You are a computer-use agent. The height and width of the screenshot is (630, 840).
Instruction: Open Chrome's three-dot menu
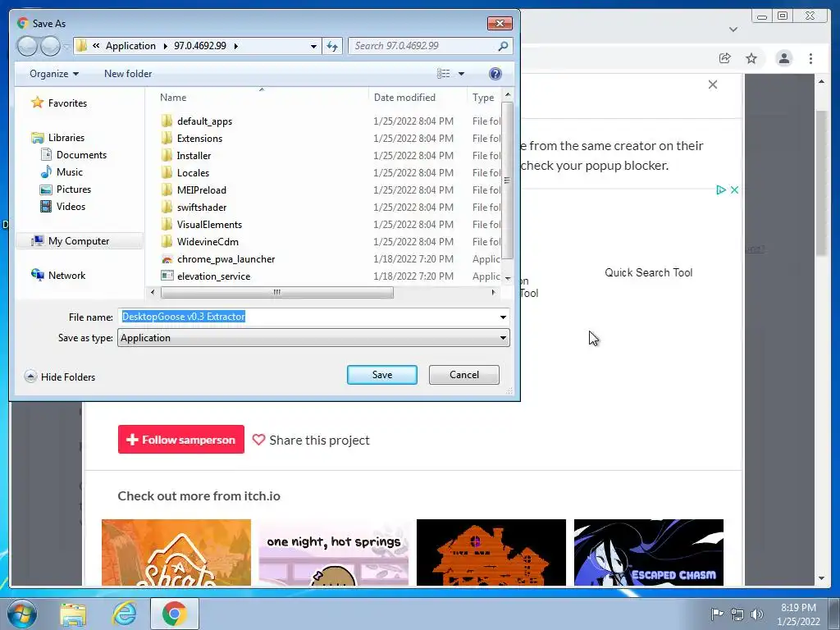point(810,58)
